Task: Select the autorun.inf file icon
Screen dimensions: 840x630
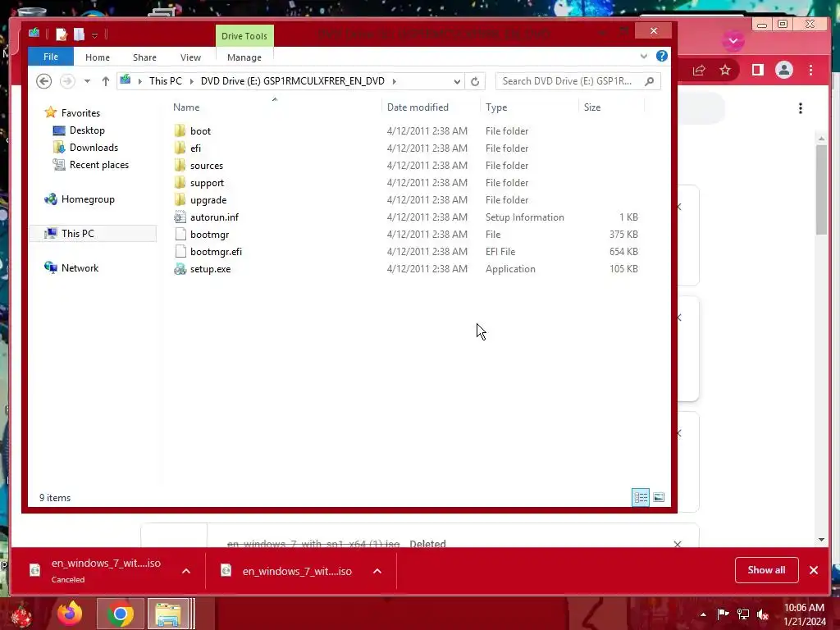Action: [x=180, y=217]
